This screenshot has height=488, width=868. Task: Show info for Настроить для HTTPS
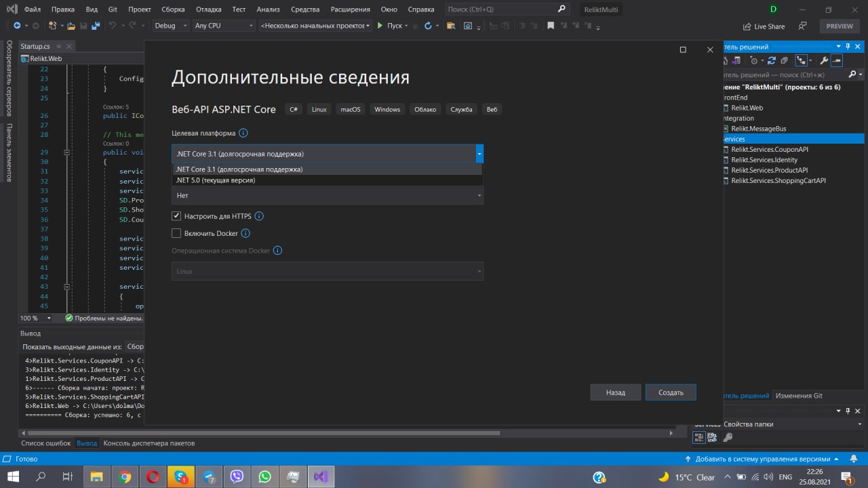pos(259,216)
